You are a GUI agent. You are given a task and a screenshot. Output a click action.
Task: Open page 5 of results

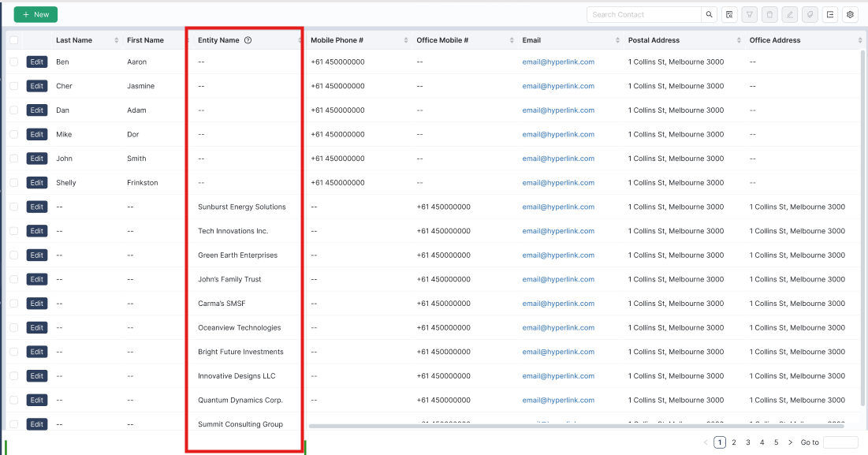[x=776, y=442]
